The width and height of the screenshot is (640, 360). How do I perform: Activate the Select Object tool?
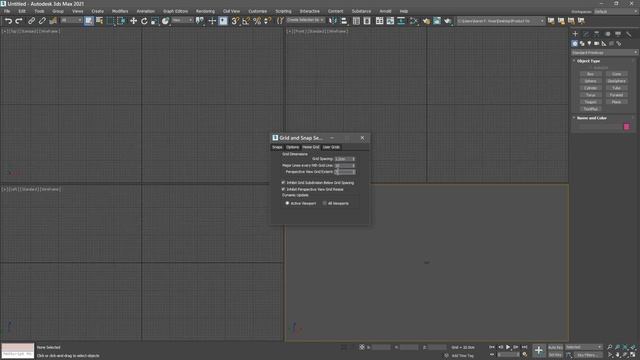click(x=89, y=21)
